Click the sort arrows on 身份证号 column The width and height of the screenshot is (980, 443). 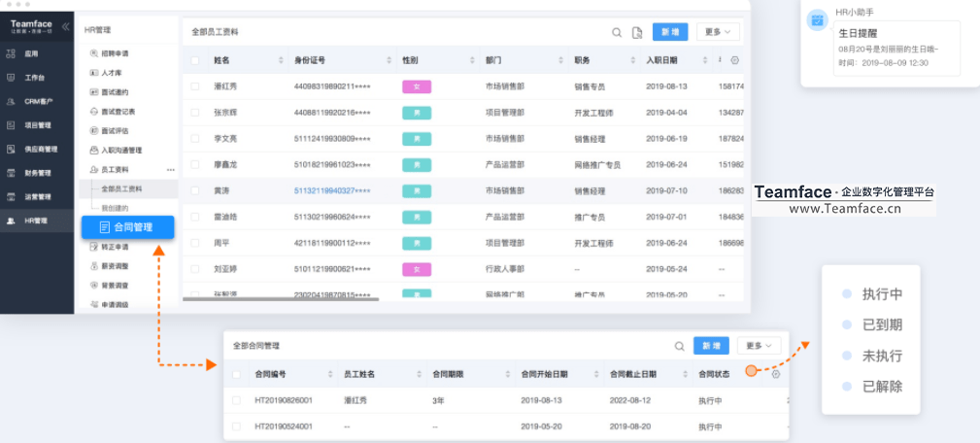[x=389, y=60]
